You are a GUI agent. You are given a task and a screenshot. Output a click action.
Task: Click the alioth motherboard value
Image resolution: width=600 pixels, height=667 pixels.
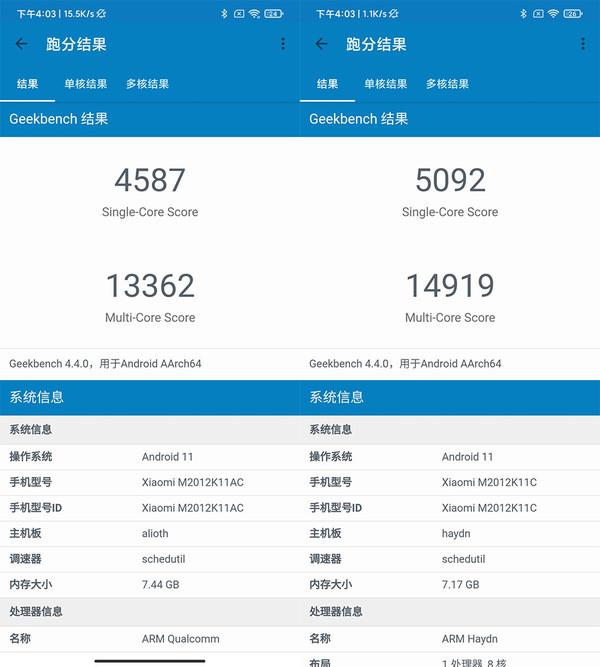click(155, 533)
